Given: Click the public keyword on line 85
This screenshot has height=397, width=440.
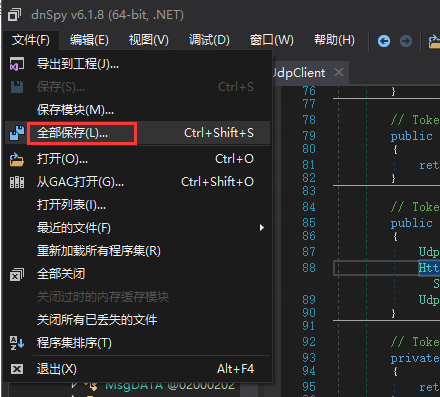Looking at the screenshot, I should 411,223.
